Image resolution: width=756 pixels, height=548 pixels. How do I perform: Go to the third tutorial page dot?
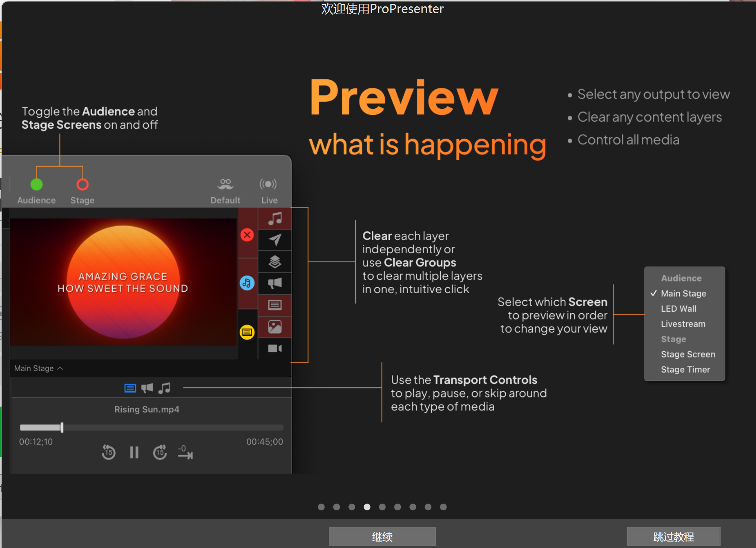coord(352,507)
